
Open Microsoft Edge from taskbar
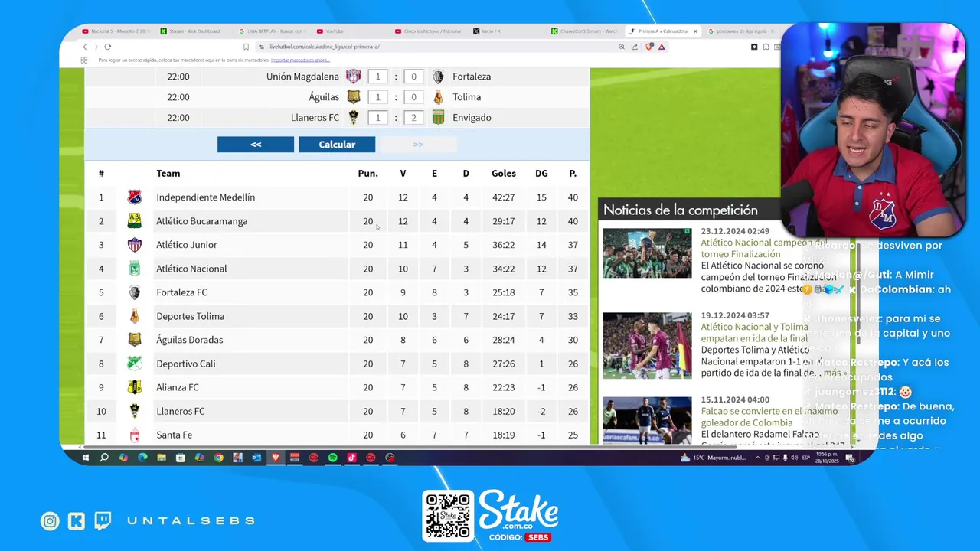(x=142, y=458)
